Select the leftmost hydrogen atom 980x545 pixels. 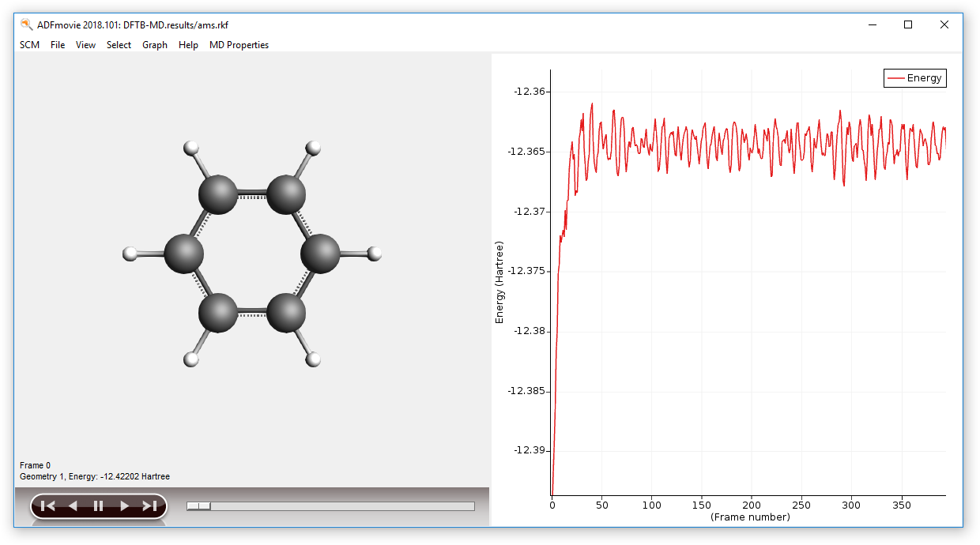point(130,254)
